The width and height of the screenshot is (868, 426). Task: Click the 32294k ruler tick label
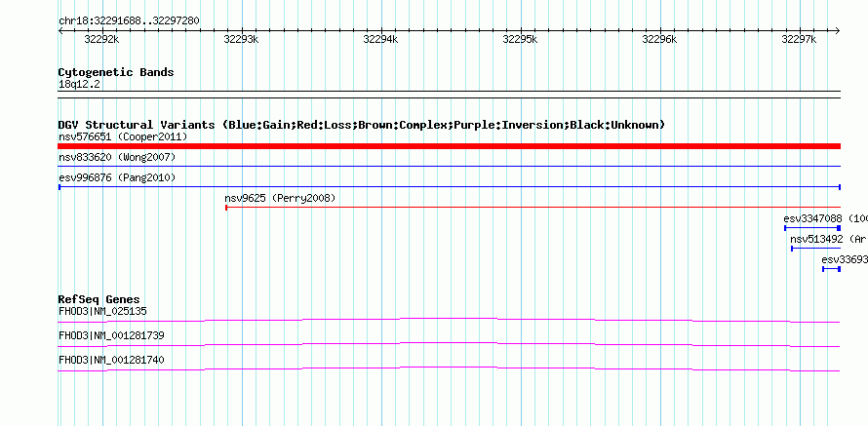(380, 39)
